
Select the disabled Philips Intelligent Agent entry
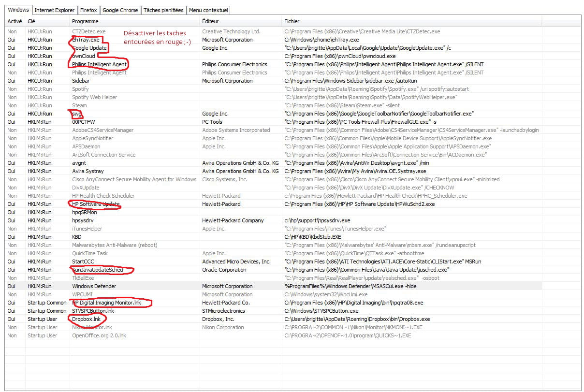[99, 73]
